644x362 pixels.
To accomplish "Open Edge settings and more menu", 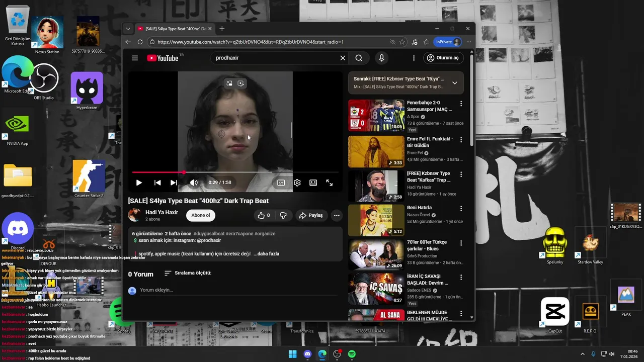I will [x=468, y=42].
